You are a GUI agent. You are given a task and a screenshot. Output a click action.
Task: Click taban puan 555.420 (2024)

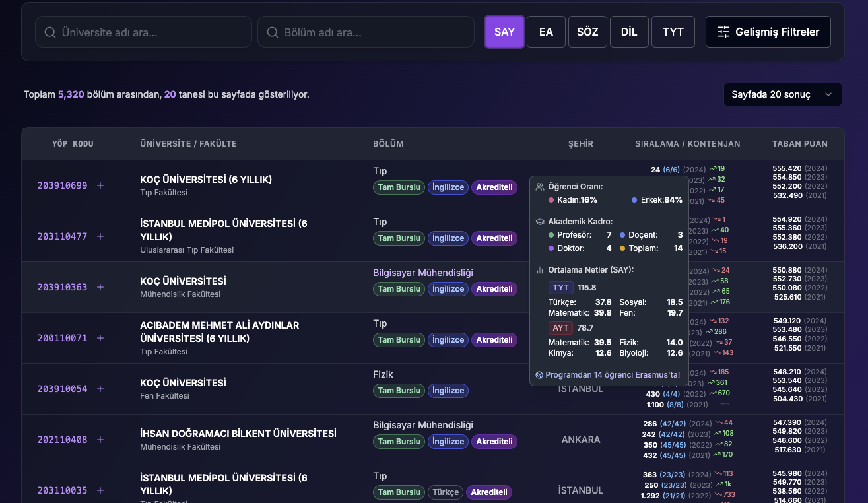[x=800, y=168]
